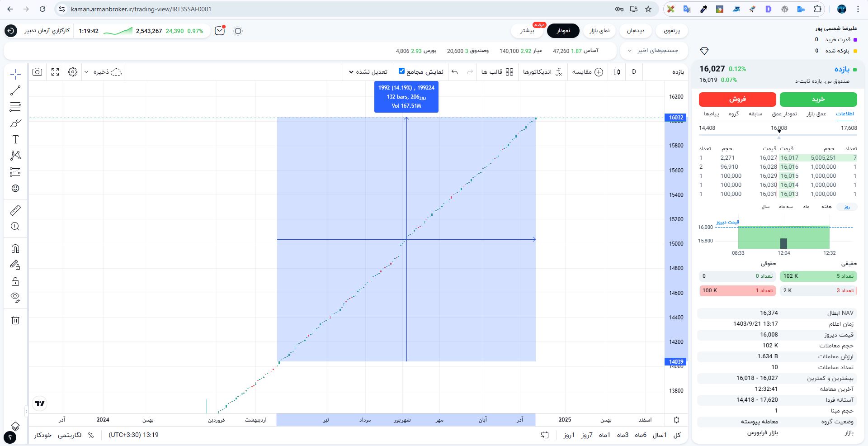This screenshot has width=868, height=446.
Task: Toggle light and dark theme sun icon
Action: point(238,31)
